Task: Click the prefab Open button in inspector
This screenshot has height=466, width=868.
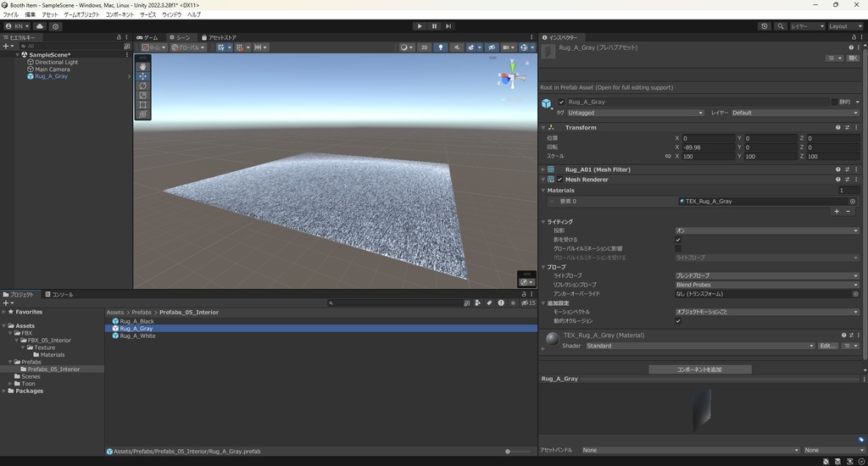Action: (853, 58)
